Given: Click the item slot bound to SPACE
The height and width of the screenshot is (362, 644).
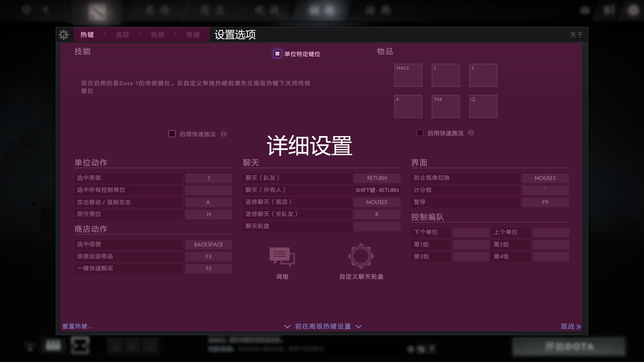Looking at the screenshot, I should pyautogui.click(x=408, y=75).
